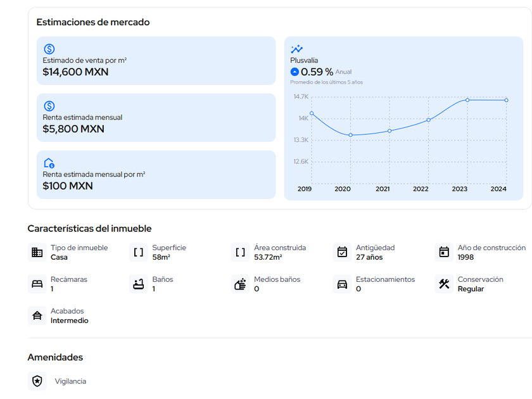Click the house icon next to Acabados
The image size is (532, 399).
37,316
